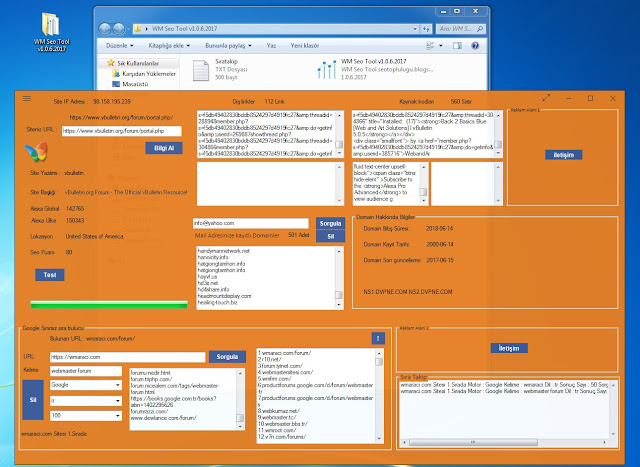Click the Sorgula button next to the email field
Image resolution: width=640 pixels, height=467 pixels.
click(x=330, y=223)
